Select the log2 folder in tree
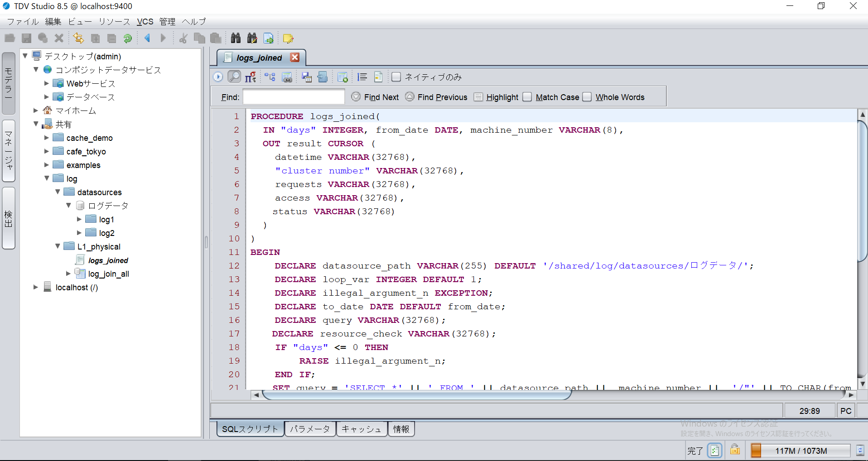868x461 pixels. point(106,233)
